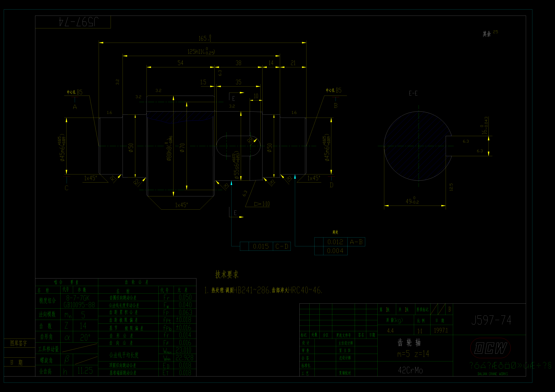Click the 22.928 Wmin value
The height and width of the screenshot is (392, 555).
click(184, 358)
